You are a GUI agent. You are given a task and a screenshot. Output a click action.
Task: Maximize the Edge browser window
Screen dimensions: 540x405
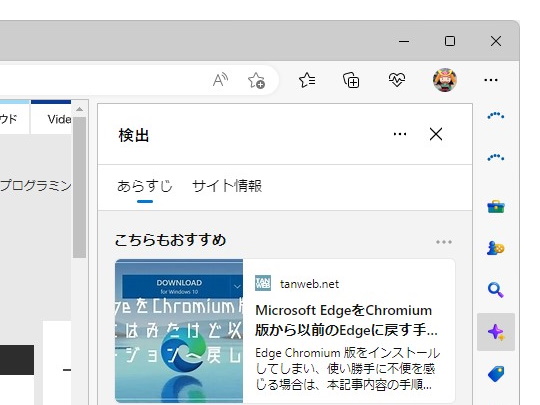point(450,41)
